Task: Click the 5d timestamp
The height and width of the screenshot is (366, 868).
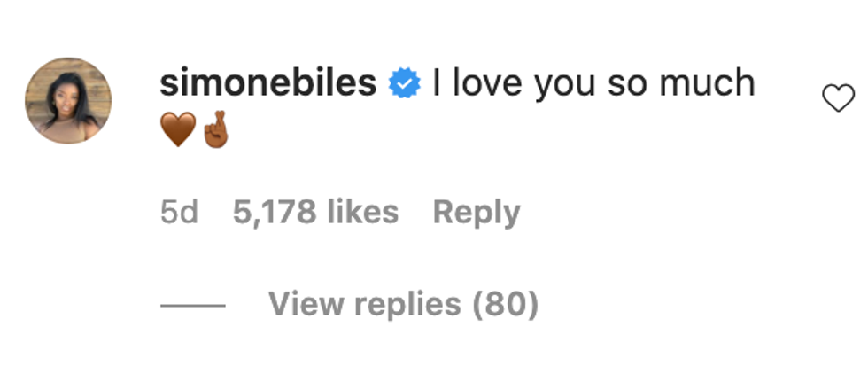Action: click(180, 213)
